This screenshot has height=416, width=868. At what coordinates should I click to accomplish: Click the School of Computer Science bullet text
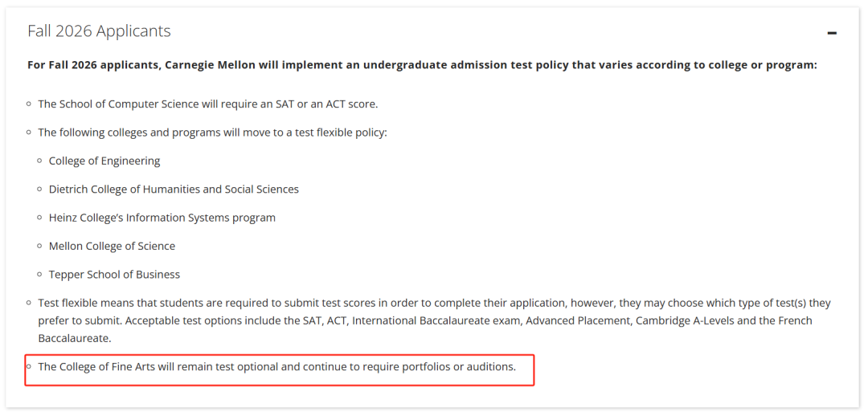click(207, 104)
